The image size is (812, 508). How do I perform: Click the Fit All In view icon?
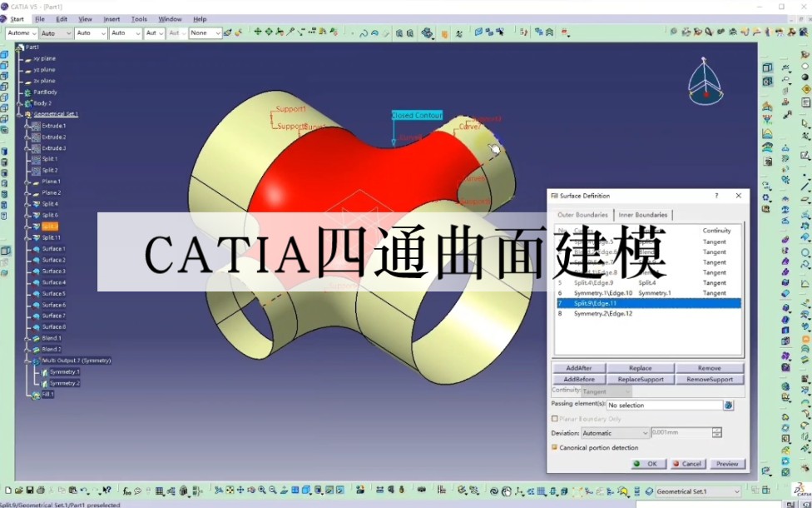(x=230, y=491)
